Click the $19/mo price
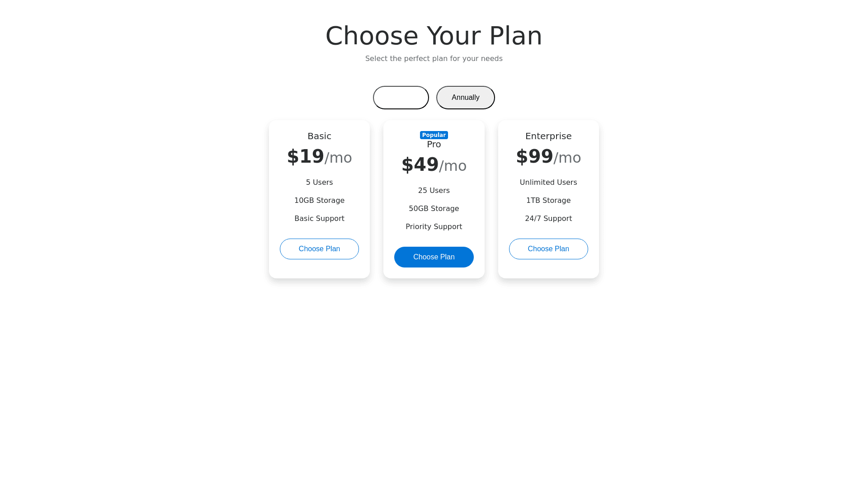 click(x=319, y=157)
